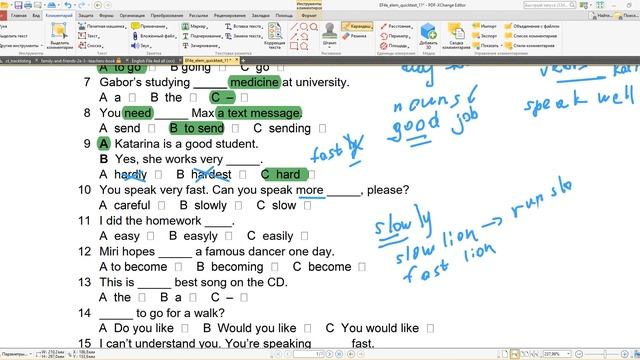Select the Typewriter tool

click(x=101, y=26)
